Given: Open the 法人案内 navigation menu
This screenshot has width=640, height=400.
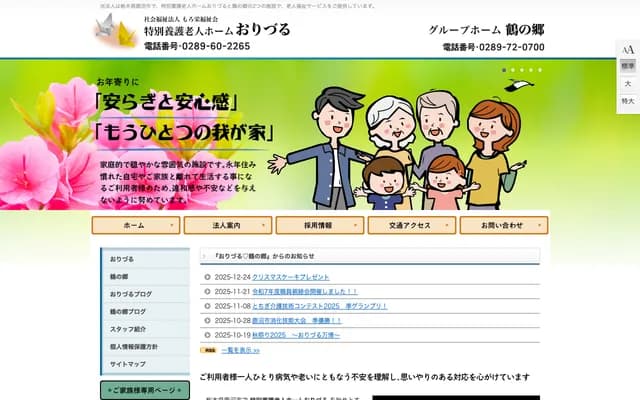Looking at the screenshot, I should click(228, 225).
